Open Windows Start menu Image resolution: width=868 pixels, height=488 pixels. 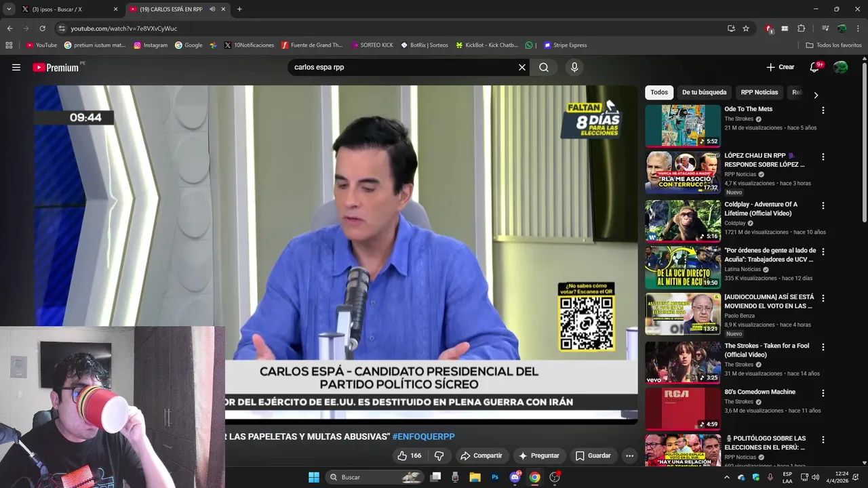point(314,477)
